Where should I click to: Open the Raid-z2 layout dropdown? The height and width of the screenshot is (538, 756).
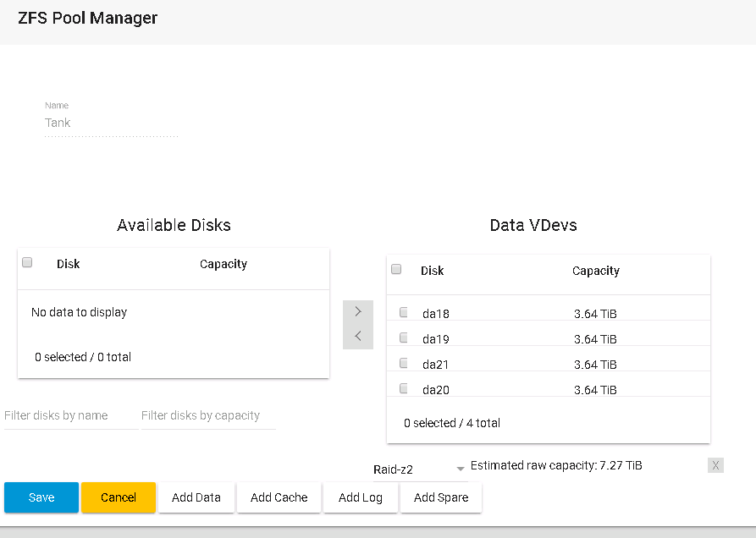pyautogui.click(x=419, y=469)
